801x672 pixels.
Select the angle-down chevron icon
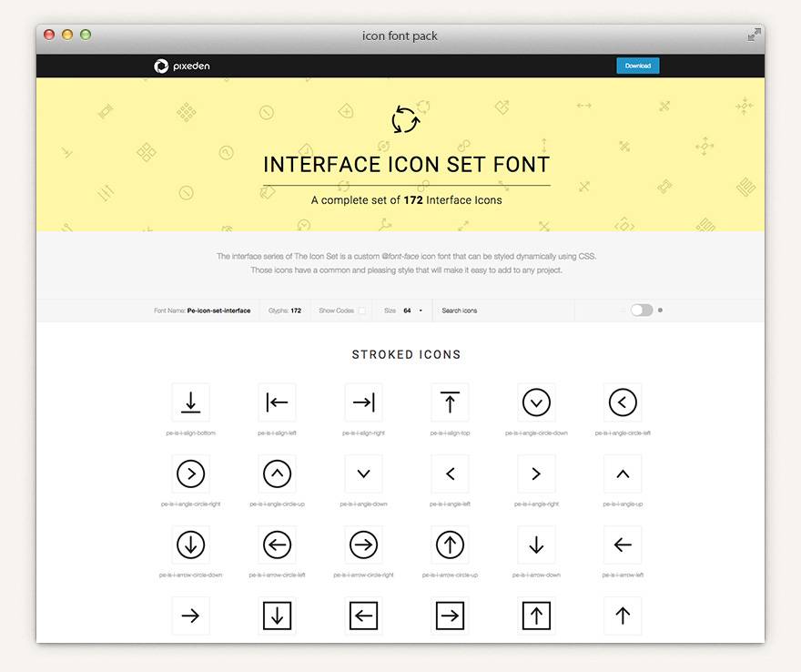pos(363,473)
